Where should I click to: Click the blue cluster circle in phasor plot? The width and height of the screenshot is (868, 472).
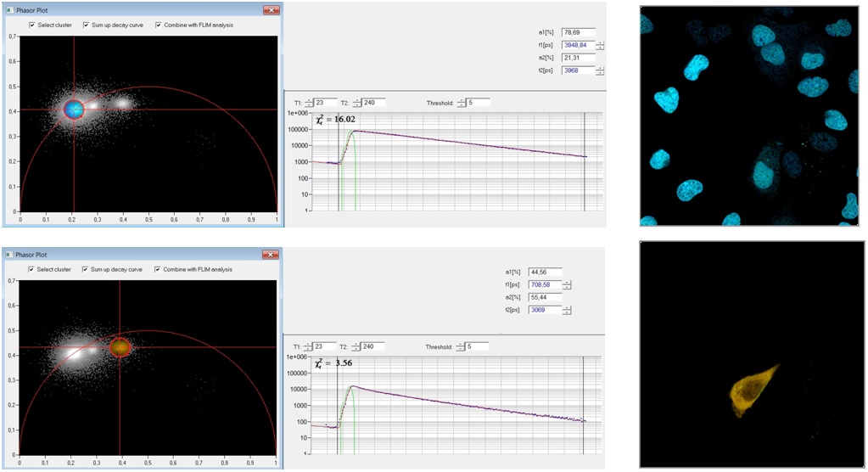(74, 108)
